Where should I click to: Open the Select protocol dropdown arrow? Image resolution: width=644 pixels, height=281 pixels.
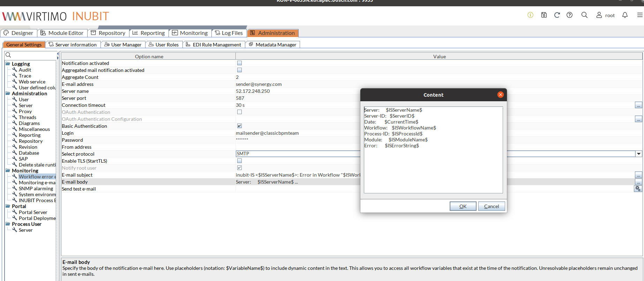click(638, 154)
